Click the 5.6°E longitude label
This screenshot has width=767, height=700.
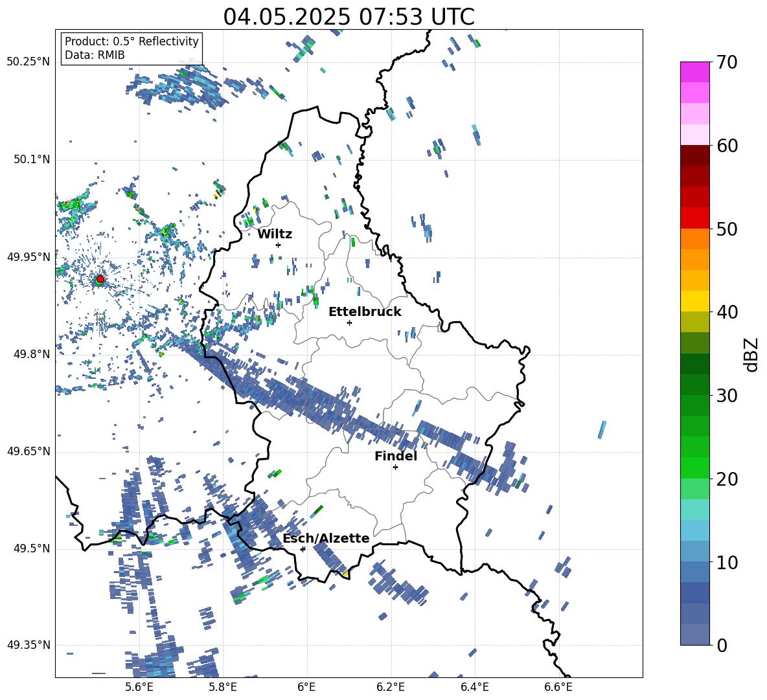pos(139,687)
